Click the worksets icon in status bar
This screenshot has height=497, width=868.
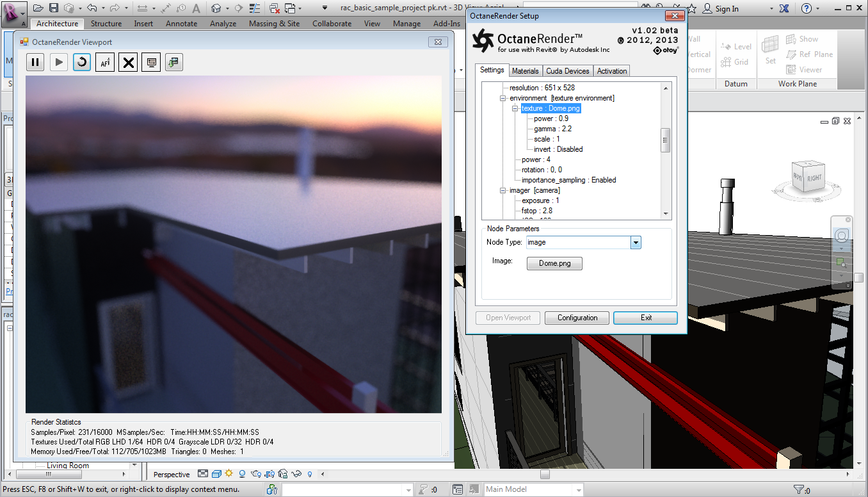272,490
